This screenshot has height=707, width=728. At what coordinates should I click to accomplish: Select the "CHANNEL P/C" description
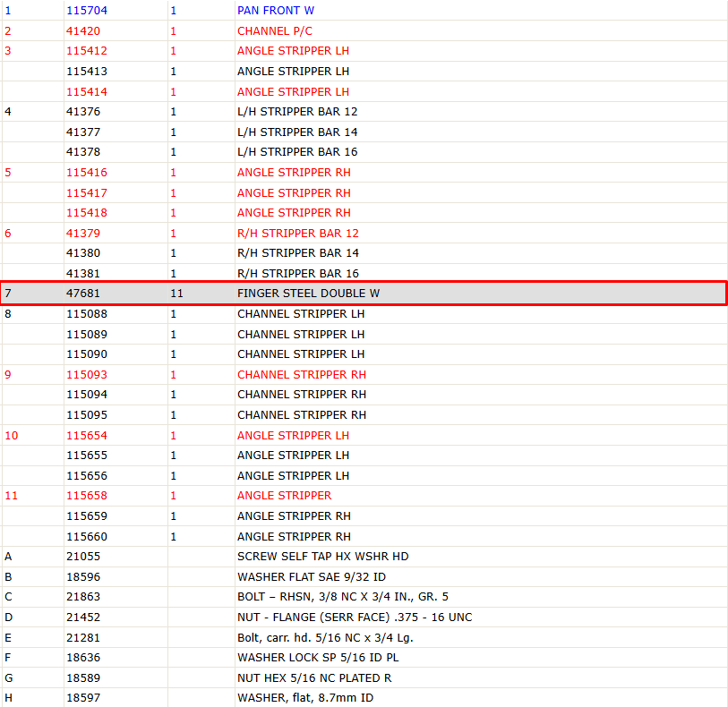click(275, 31)
